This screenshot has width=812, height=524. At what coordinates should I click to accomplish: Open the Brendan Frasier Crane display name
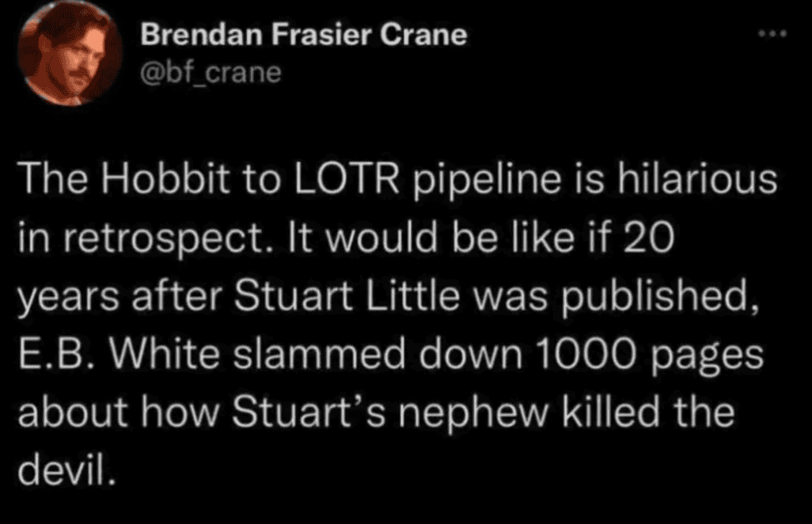point(303,36)
